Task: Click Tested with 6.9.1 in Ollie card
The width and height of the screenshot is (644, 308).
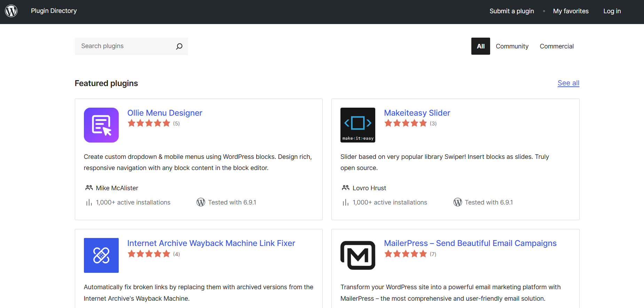Action: click(x=232, y=202)
